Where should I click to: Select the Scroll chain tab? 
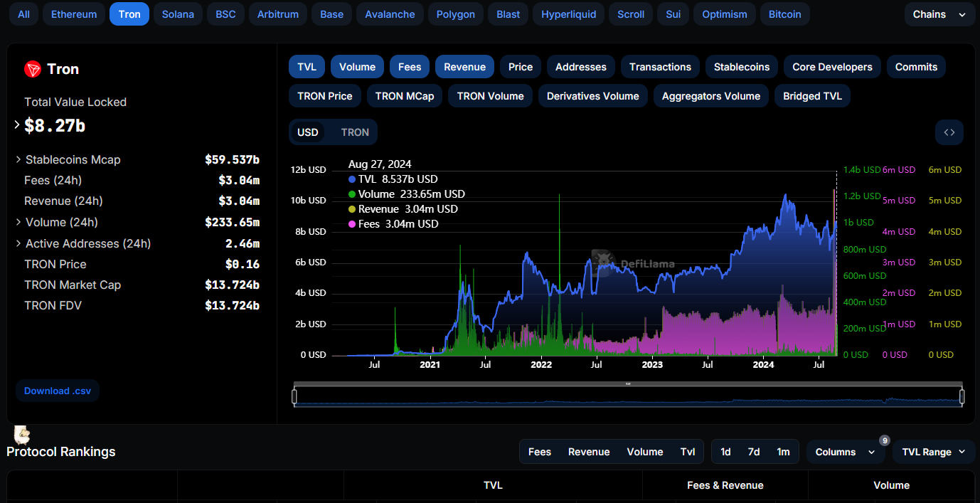[631, 14]
